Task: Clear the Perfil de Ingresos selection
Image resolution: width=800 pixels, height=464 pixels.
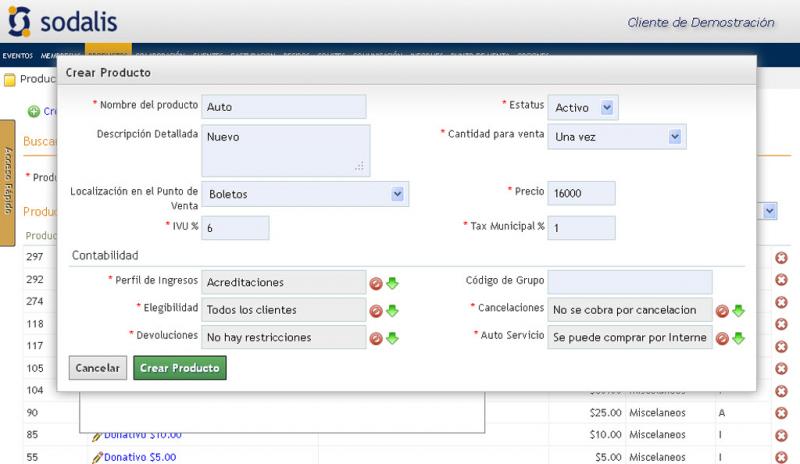Action: click(x=376, y=283)
